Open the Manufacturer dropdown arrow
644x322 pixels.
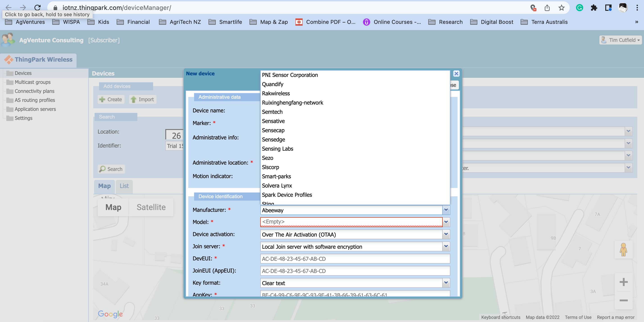tap(446, 210)
